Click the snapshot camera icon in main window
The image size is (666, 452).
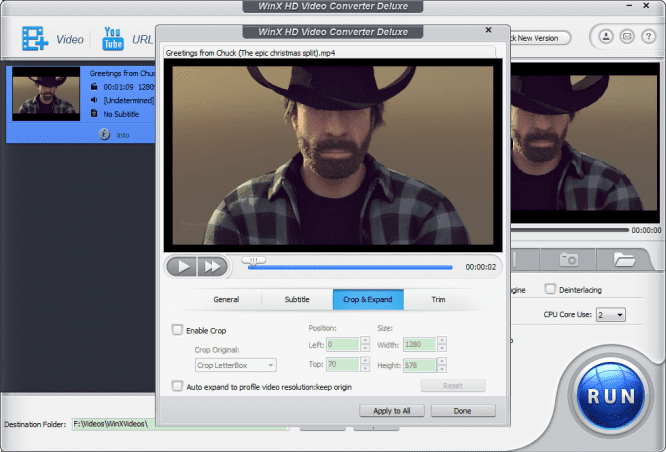pyautogui.click(x=569, y=259)
